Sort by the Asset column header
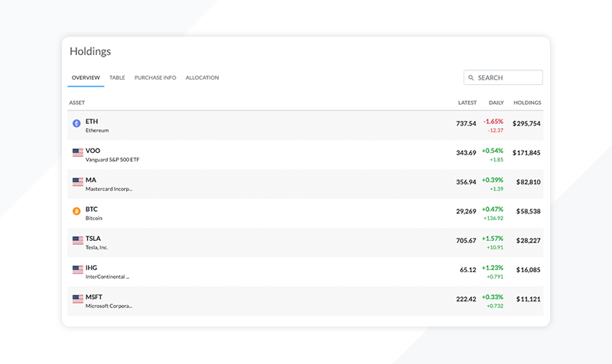The width and height of the screenshot is (612, 364). [x=77, y=102]
